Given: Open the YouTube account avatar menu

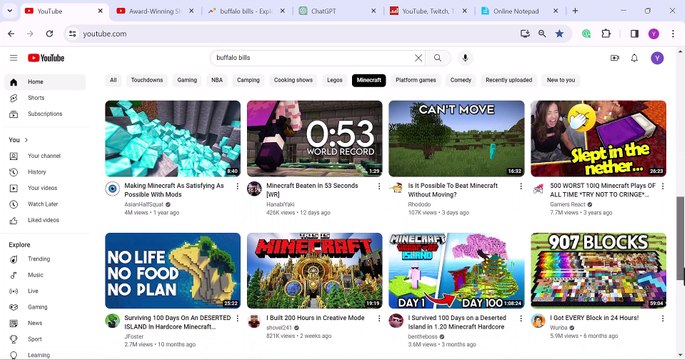Looking at the screenshot, I should click(x=657, y=58).
